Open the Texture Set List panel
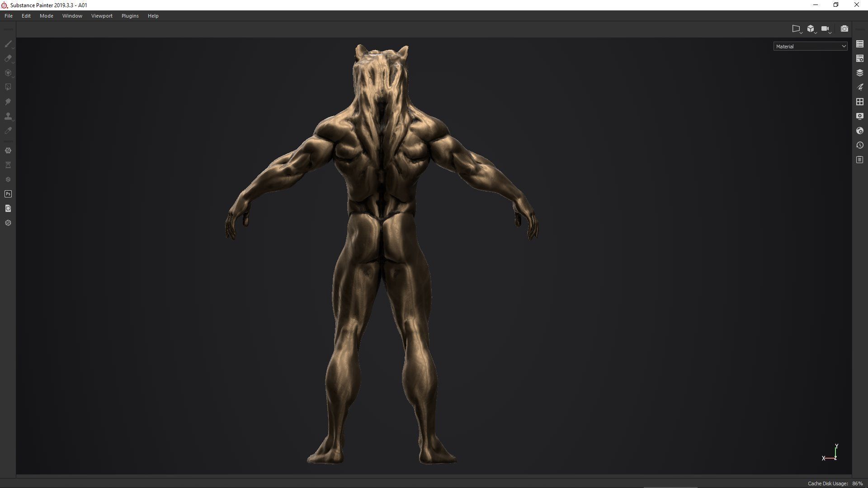Image resolution: width=868 pixels, height=488 pixels. point(860,44)
